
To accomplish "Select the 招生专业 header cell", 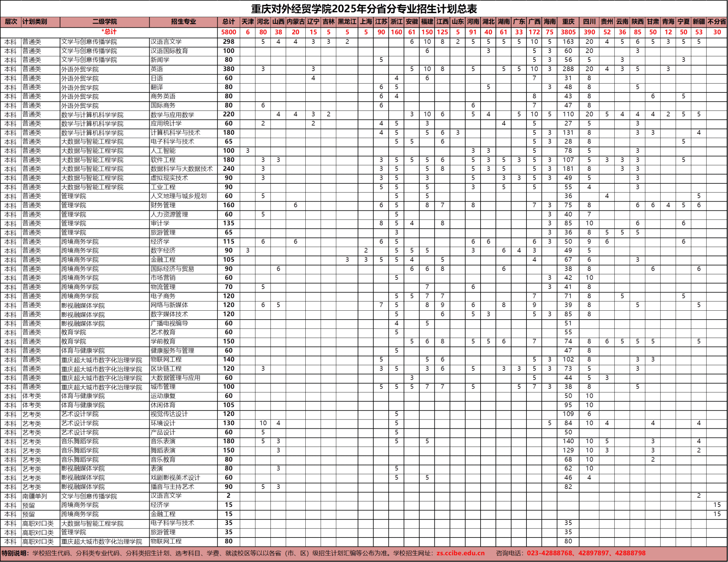I will click(x=183, y=22).
